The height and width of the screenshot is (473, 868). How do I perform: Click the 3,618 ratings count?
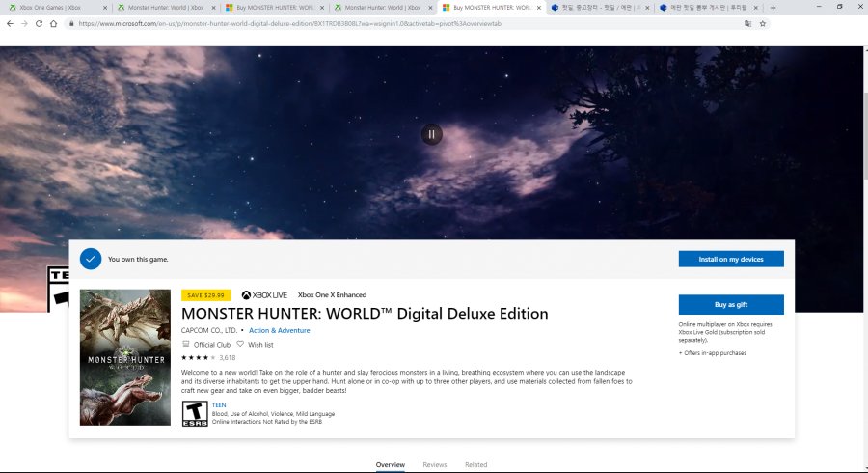pyautogui.click(x=227, y=358)
